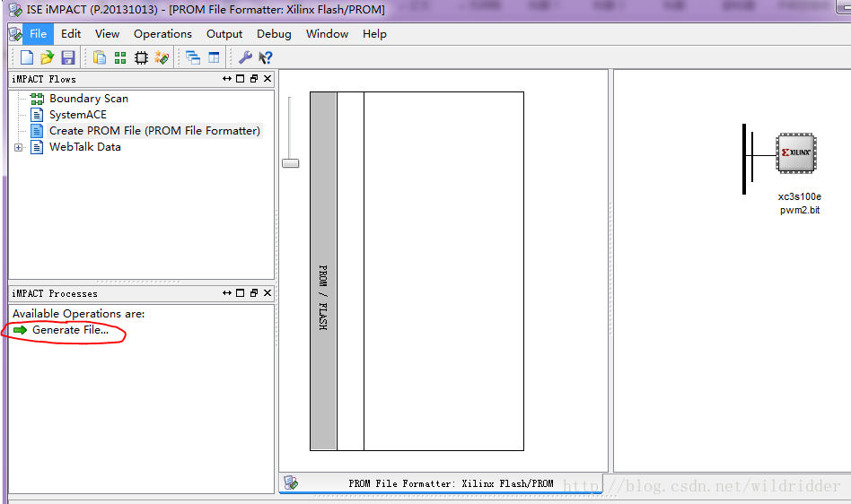Click the chip outline toolbar icon

click(141, 57)
